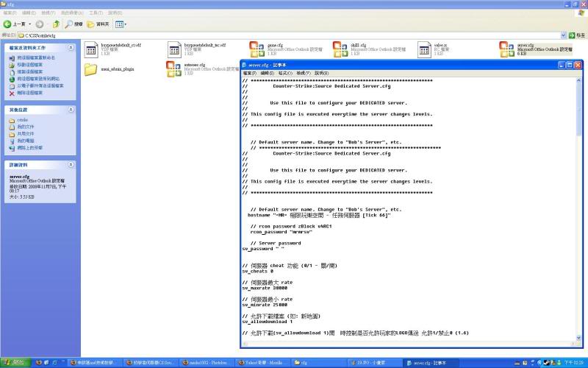The image size is (588, 368).
Task: Collapse the File and Folder Tasks panel
Action: click(x=71, y=47)
